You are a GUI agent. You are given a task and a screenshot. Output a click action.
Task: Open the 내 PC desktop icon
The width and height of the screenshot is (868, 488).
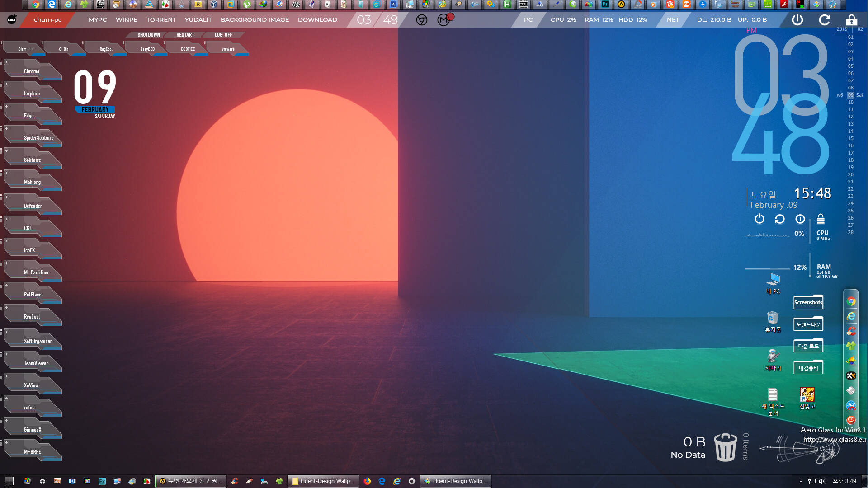[x=773, y=283]
